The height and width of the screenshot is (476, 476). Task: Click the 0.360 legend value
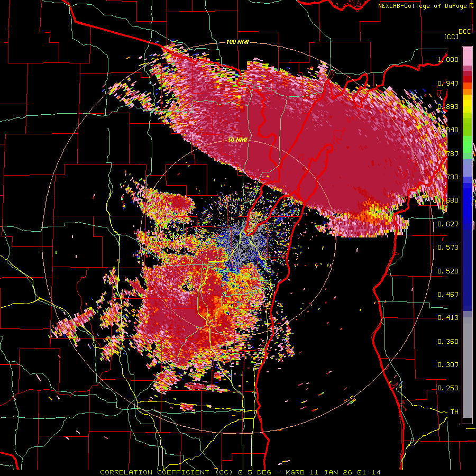coord(448,342)
